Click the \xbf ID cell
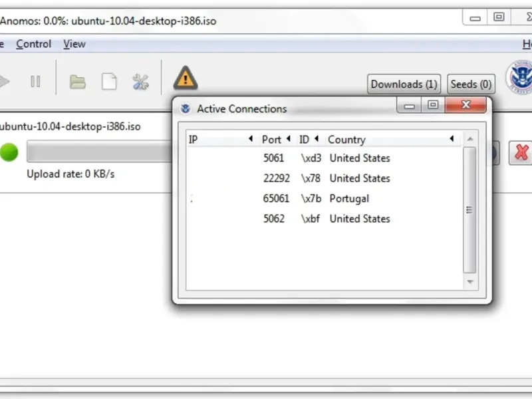Screen dimensions: 532x399 [x=311, y=219]
